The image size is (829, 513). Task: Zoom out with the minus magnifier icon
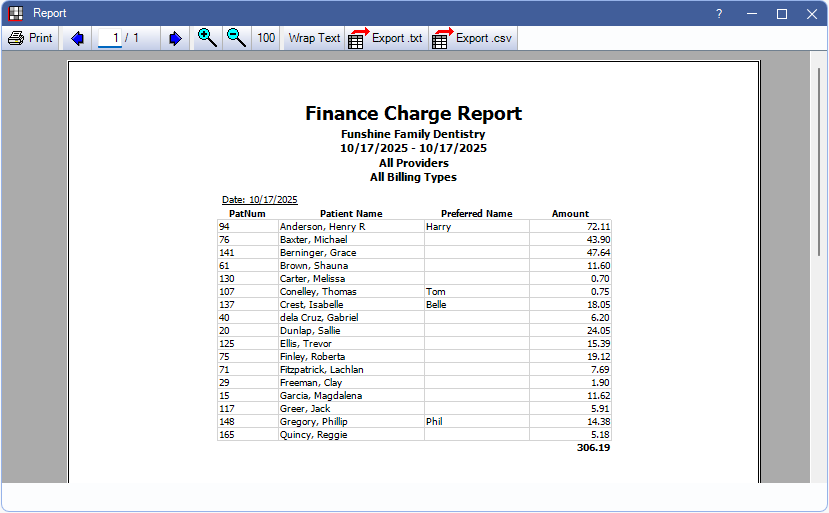click(236, 38)
